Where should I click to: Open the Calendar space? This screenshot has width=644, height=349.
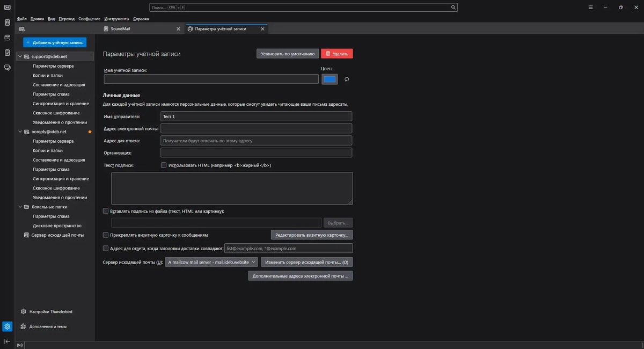pyautogui.click(x=7, y=38)
